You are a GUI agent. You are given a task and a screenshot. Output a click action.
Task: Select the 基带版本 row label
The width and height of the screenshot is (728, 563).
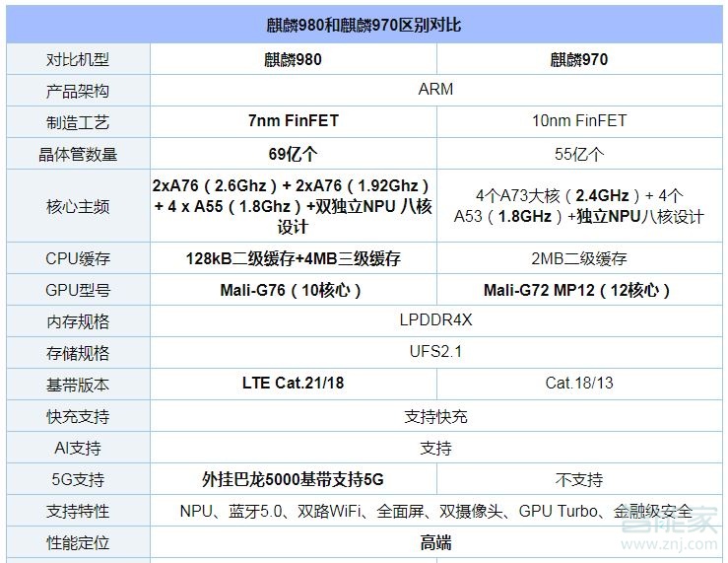(78, 385)
